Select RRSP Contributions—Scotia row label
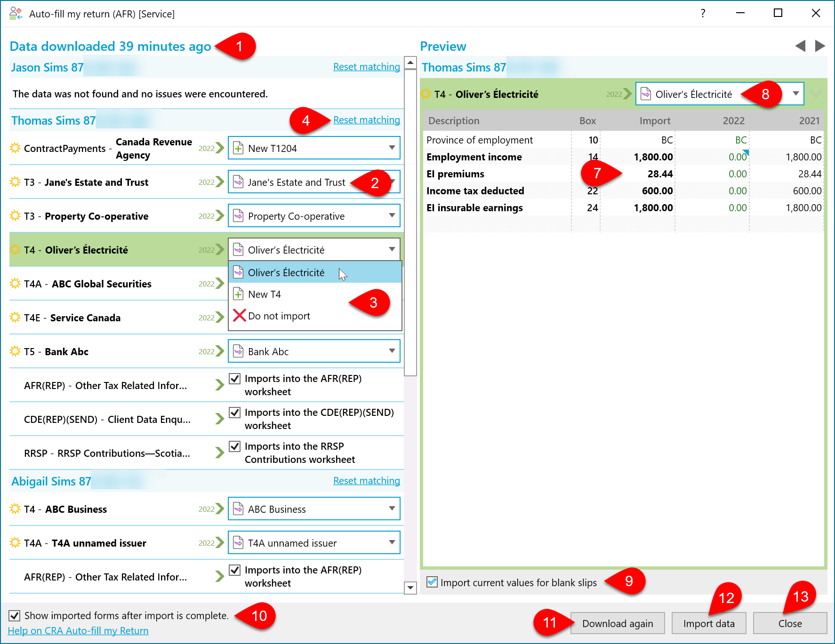 click(107, 453)
